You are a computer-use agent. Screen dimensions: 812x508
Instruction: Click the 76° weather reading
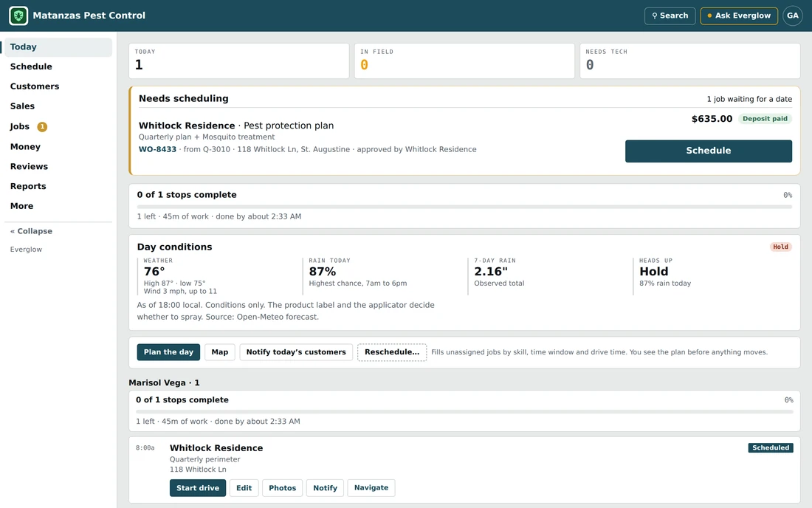coord(154,271)
